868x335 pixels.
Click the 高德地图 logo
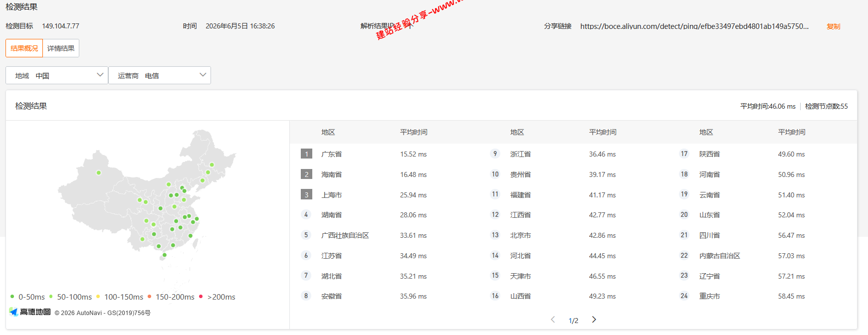pyautogui.click(x=30, y=312)
